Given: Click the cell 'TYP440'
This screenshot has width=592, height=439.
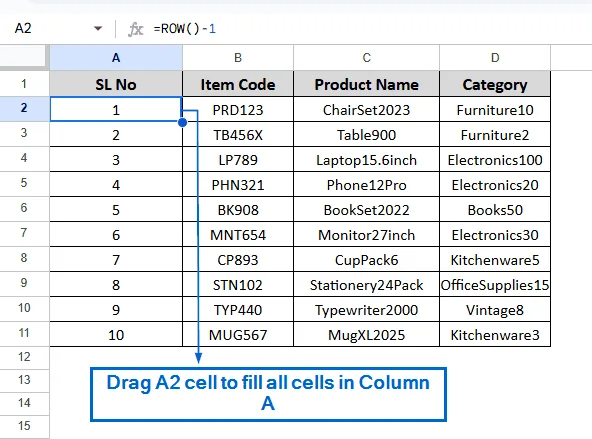Looking at the screenshot, I should [x=238, y=310].
